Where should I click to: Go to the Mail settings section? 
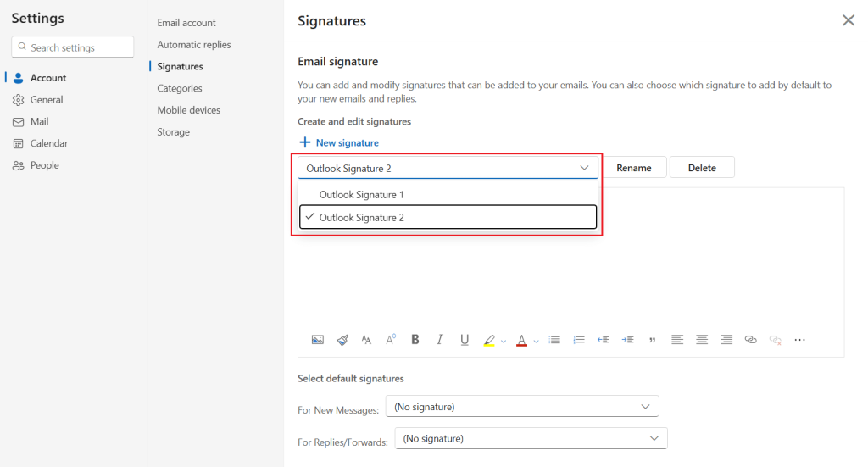pos(40,122)
